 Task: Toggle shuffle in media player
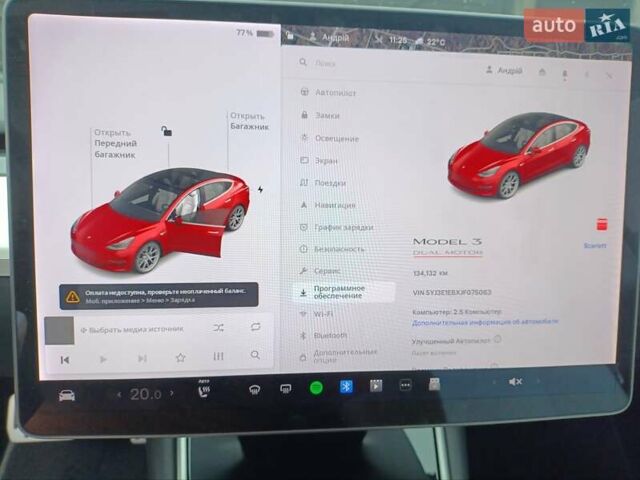coord(218,328)
